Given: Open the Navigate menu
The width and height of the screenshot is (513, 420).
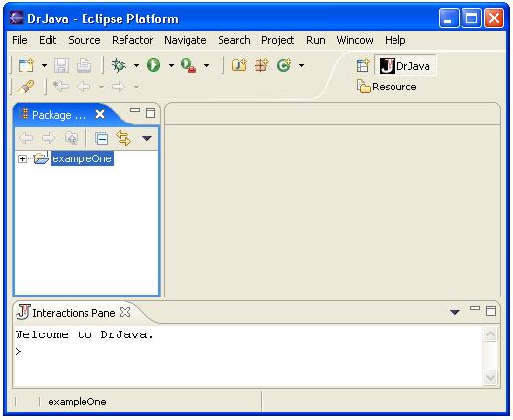Looking at the screenshot, I should pyautogui.click(x=186, y=40).
